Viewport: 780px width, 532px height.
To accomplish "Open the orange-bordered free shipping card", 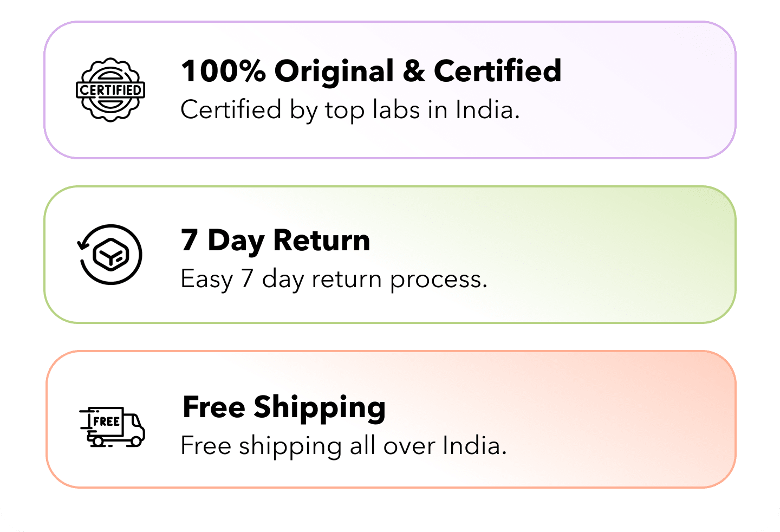I will (x=391, y=419).
